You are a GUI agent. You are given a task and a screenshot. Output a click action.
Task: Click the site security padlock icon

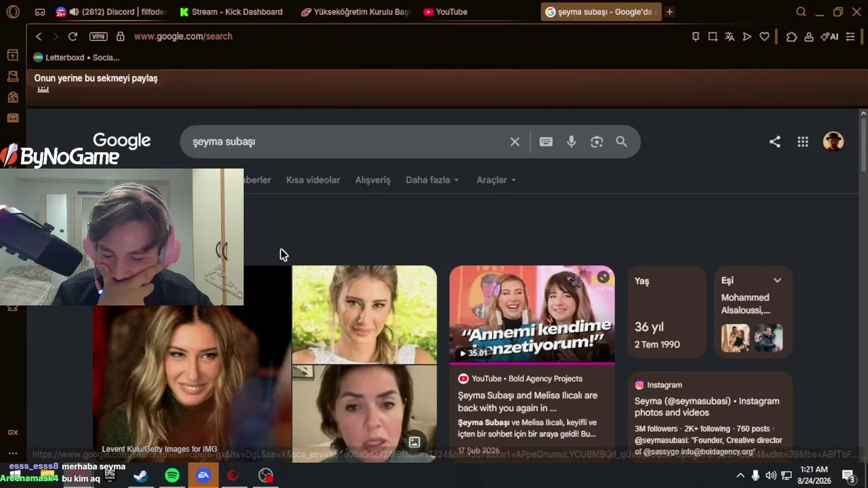pyautogui.click(x=120, y=37)
